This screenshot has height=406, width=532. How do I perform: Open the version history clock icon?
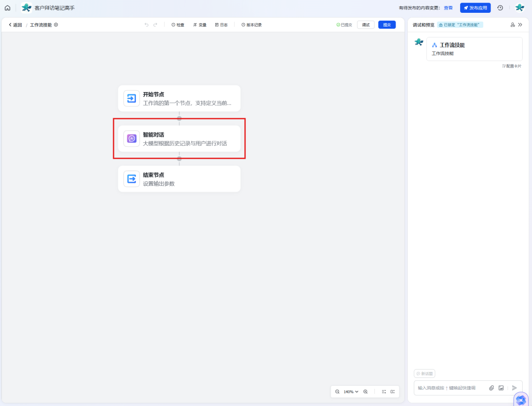[500, 8]
